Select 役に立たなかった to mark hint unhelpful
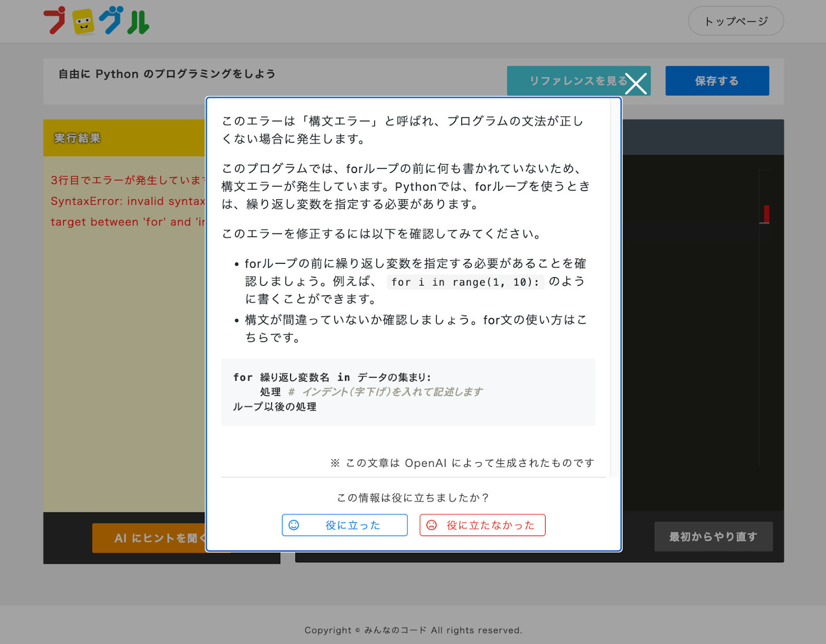This screenshot has width=826, height=644. (482, 525)
